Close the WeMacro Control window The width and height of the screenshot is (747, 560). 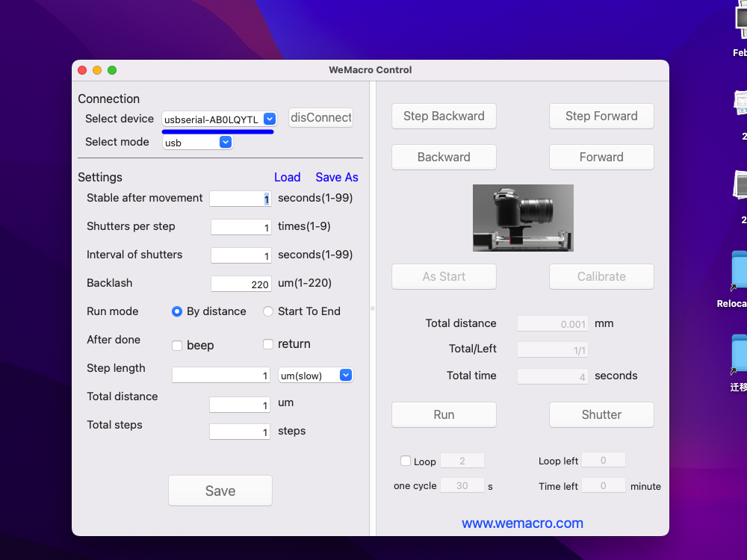(x=82, y=70)
